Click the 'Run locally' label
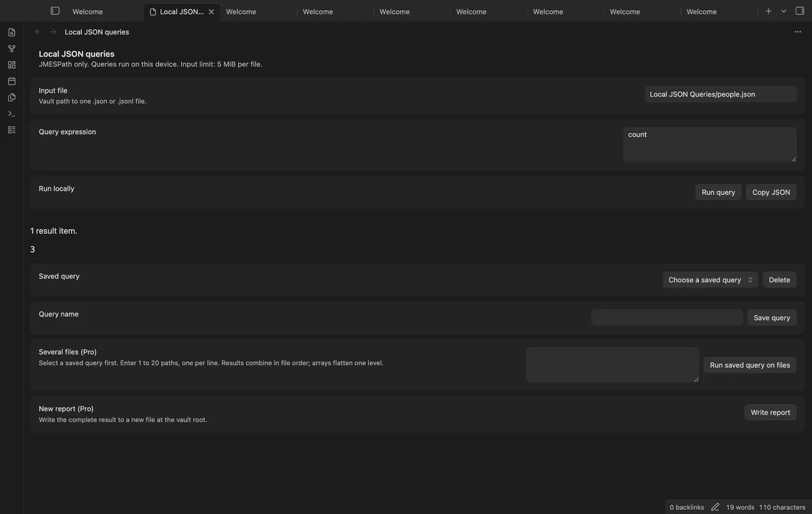This screenshot has width=812, height=514. click(56, 189)
